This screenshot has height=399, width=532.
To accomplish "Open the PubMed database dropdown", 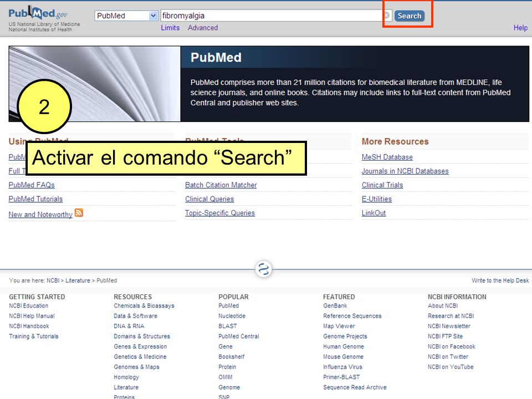I will pos(126,16).
